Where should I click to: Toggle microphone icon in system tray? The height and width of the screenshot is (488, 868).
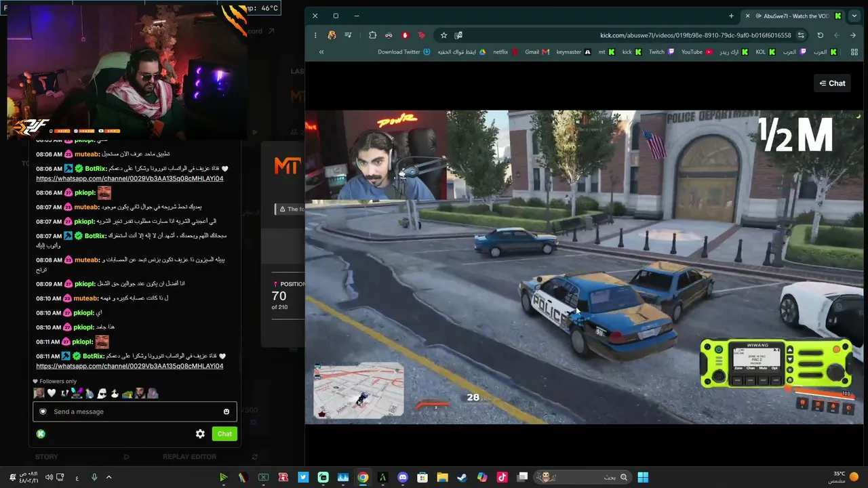(x=94, y=477)
